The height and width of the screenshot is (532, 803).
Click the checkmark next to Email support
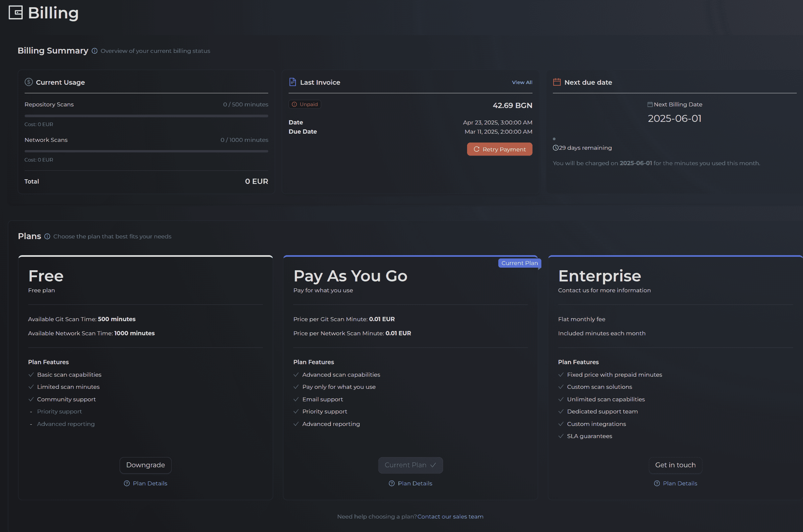[295, 399]
